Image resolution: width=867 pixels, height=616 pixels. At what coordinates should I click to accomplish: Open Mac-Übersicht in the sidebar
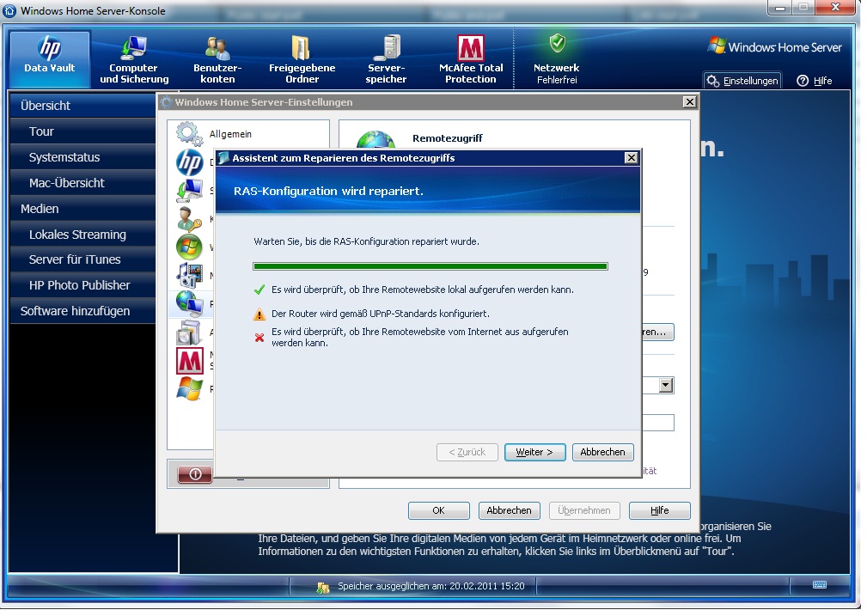click(x=83, y=183)
